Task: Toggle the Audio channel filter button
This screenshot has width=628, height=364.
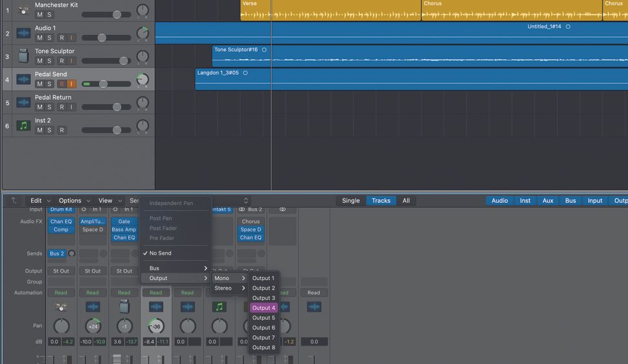Action: coord(499,200)
